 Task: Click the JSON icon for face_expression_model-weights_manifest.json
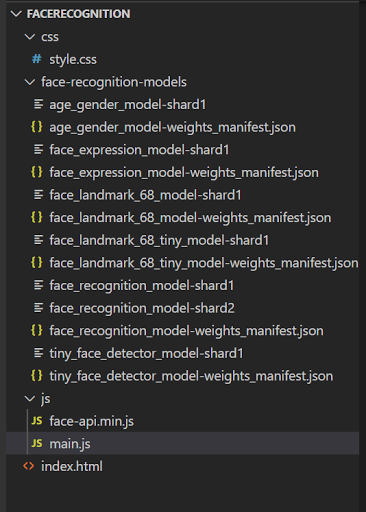click(37, 172)
